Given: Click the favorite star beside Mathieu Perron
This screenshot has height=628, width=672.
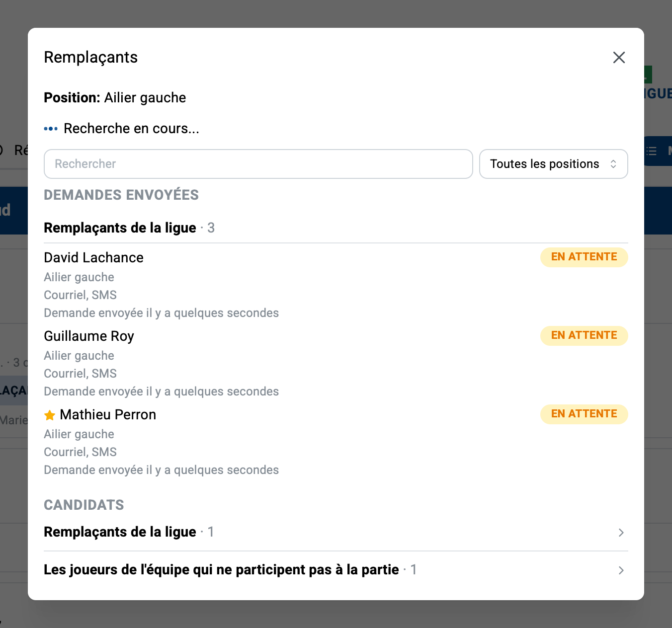Looking at the screenshot, I should tap(50, 415).
